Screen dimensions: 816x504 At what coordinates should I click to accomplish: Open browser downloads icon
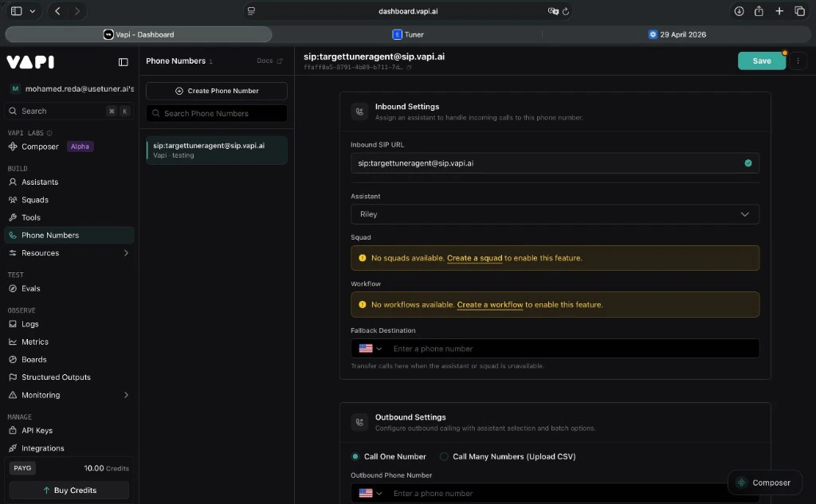(x=739, y=11)
